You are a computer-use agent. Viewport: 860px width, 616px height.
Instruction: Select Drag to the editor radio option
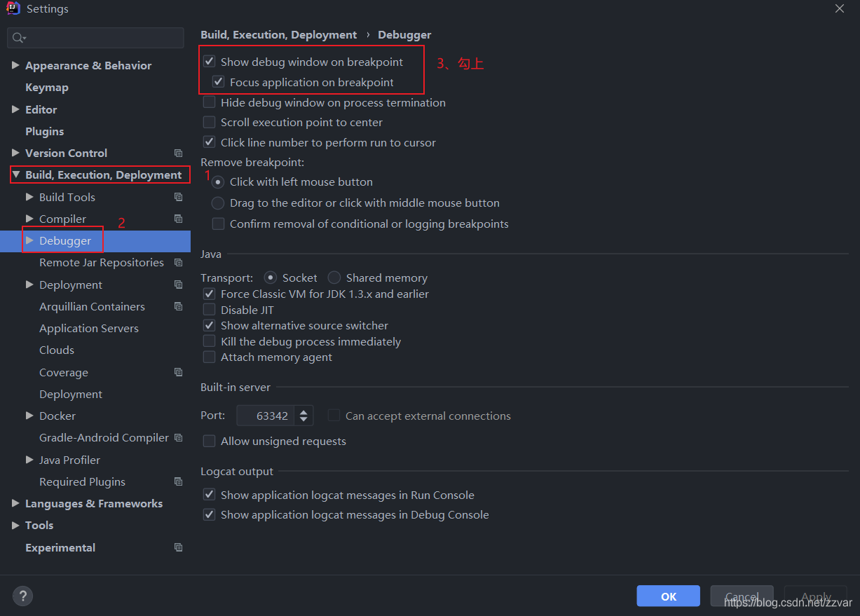[218, 203]
